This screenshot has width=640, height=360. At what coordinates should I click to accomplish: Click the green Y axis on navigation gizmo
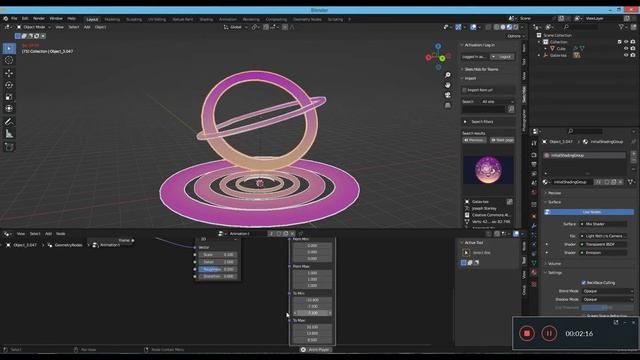click(x=442, y=59)
